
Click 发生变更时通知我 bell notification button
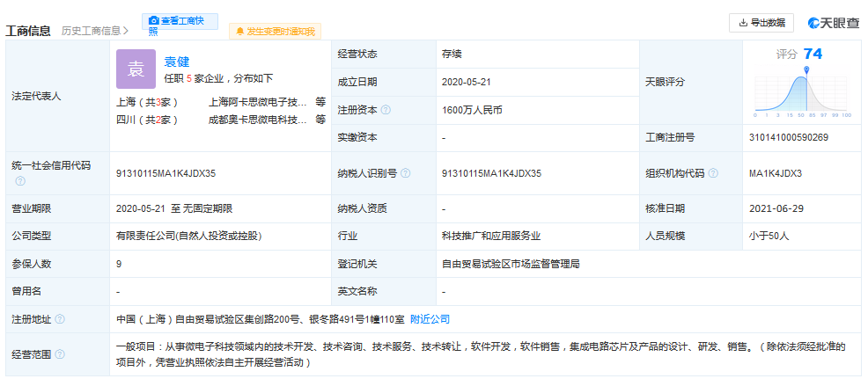click(x=276, y=32)
